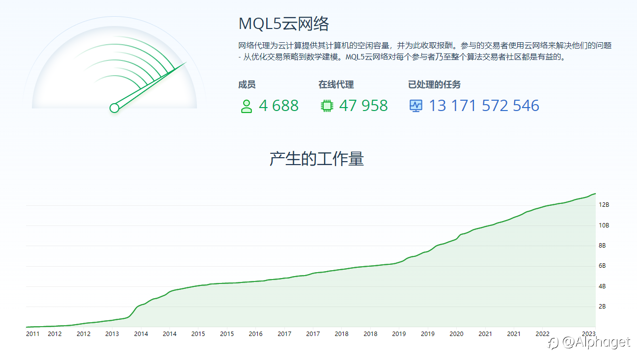Viewport: 637px width, 364px height.
Task: Click the 4B axis label
Action: [602, 286]
